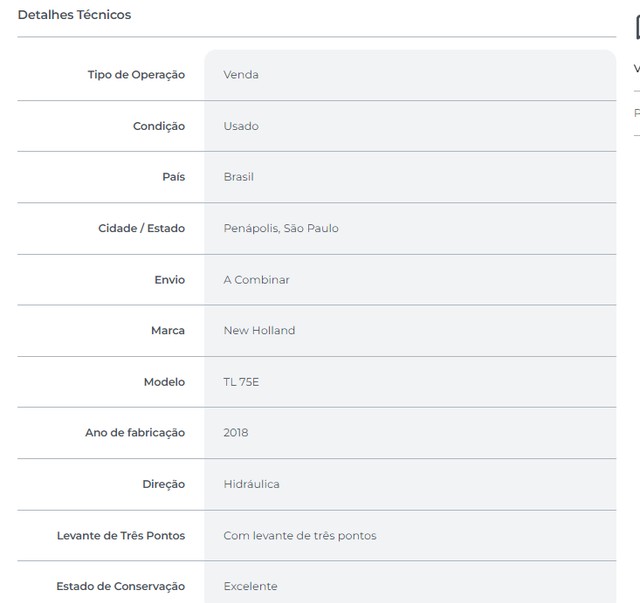Click the Envio label
Image resolution: width=640 pixels, height=603 pixels.
(x=169, y=280)
